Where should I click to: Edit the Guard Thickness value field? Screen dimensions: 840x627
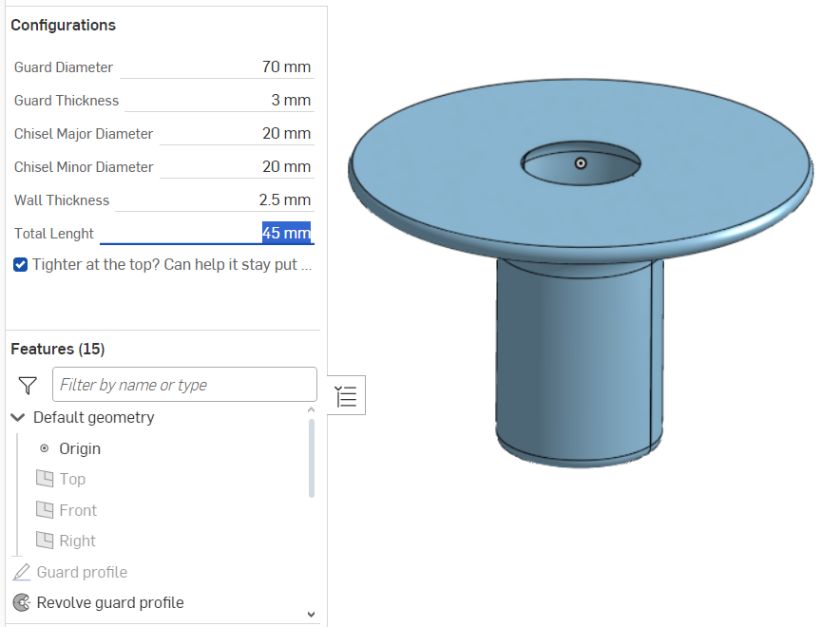pyautogui.click(x=220, y=100)
